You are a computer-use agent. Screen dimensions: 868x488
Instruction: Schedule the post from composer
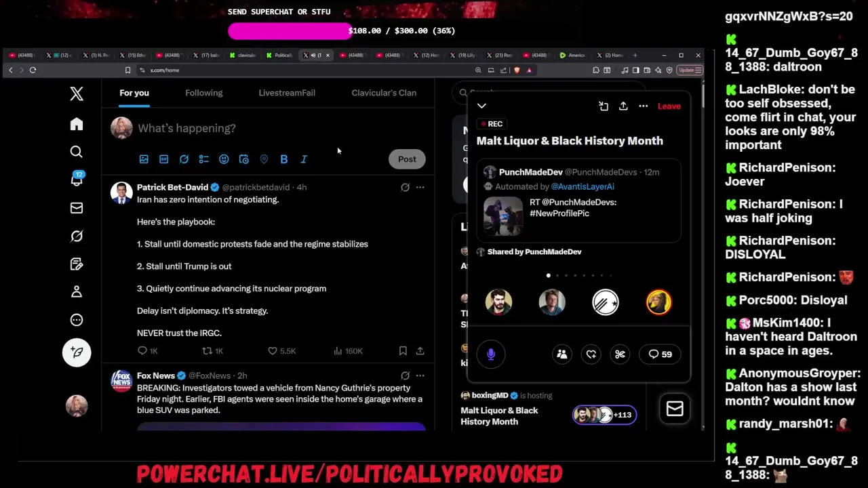(x=244, y=159)
